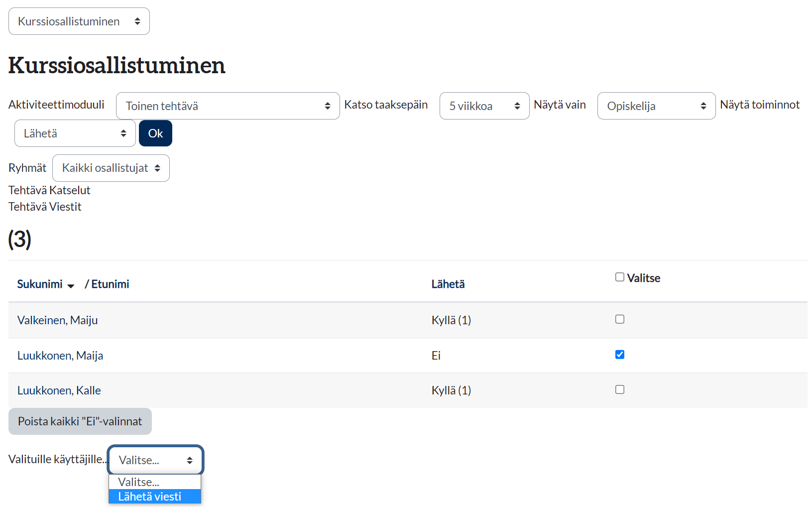Open the top Kurssiosallistuminen report dropdown
812x507 pixels.
tap(79, 21)
